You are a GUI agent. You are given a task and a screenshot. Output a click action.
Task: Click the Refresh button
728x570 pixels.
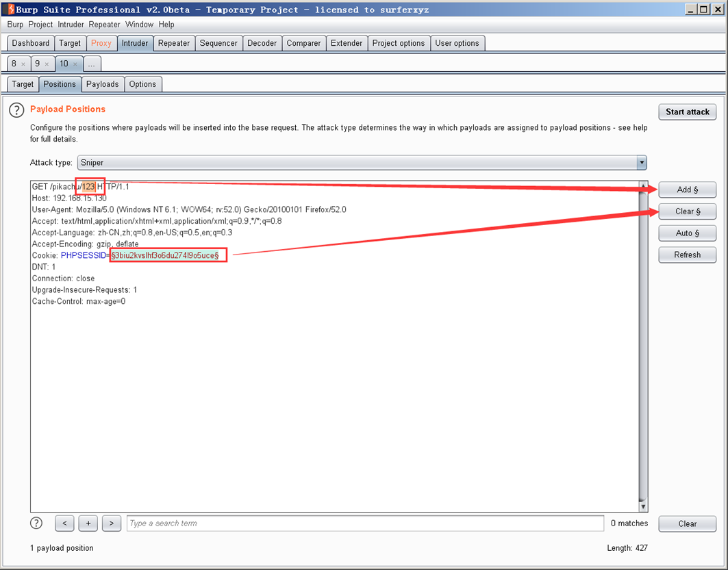coord(687,255)
